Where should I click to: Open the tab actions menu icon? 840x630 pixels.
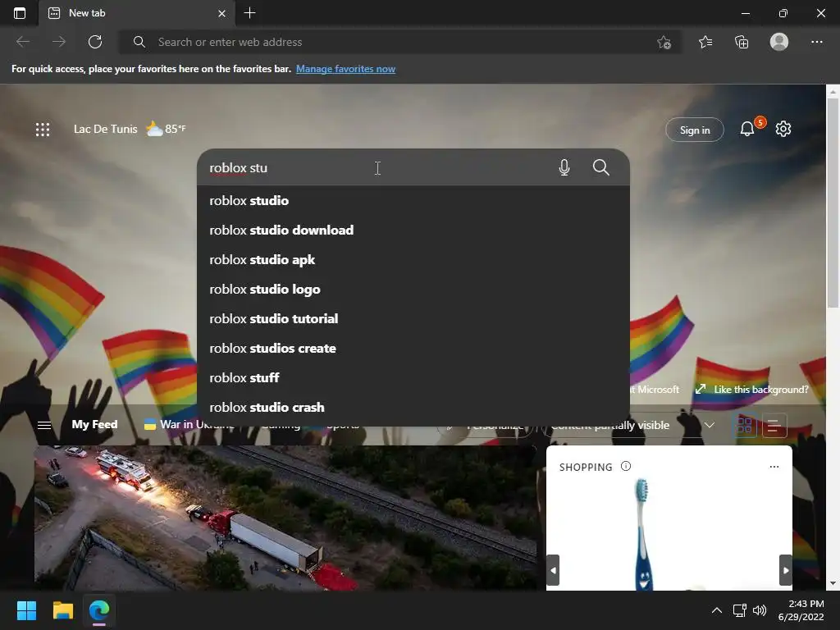coord(20,13)
